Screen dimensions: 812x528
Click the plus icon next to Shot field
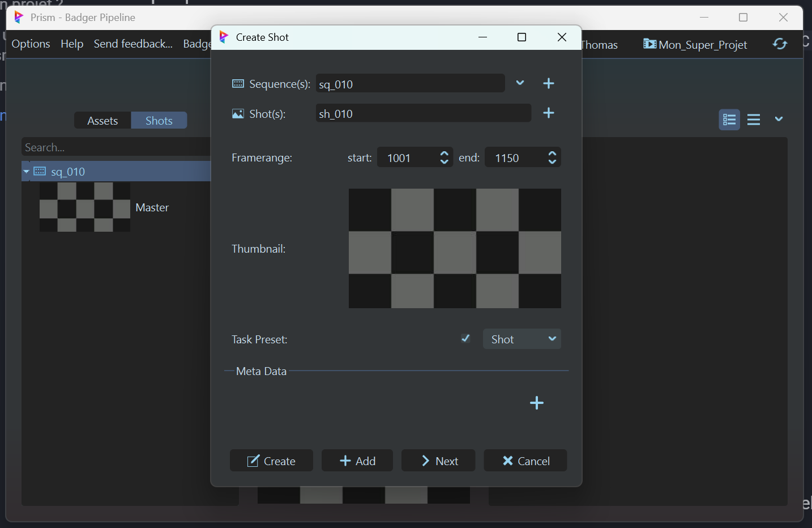[x=548, y=113]
